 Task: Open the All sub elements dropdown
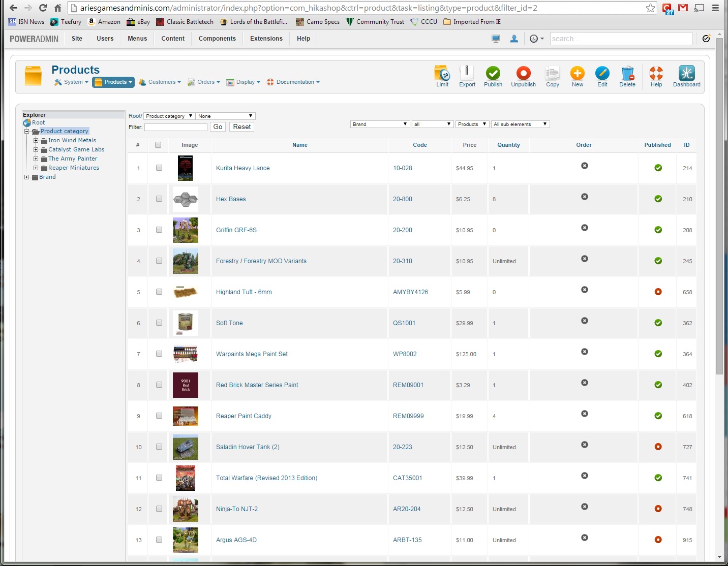coord(520,124)
